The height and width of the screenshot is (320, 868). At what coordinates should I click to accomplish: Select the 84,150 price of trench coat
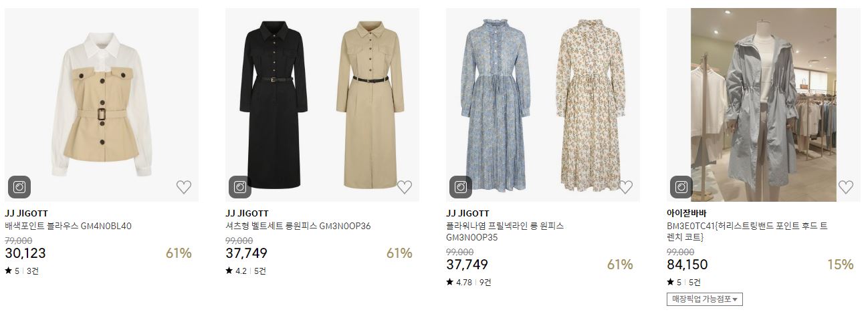[687, 265]
